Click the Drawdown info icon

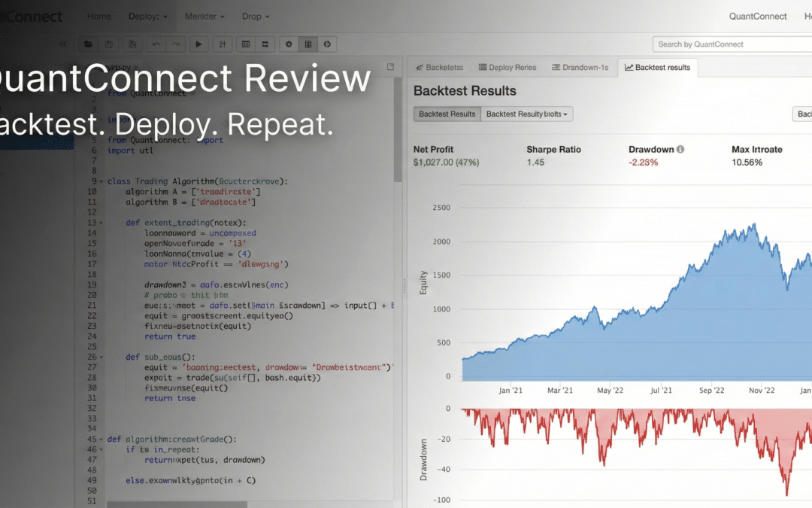tap(680, 149)
